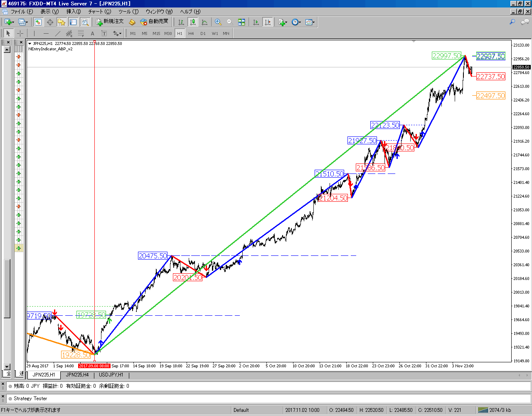The image size is (532, 416).
Task: Open the Terminal panel icon
Action: (x=73, y=22)
